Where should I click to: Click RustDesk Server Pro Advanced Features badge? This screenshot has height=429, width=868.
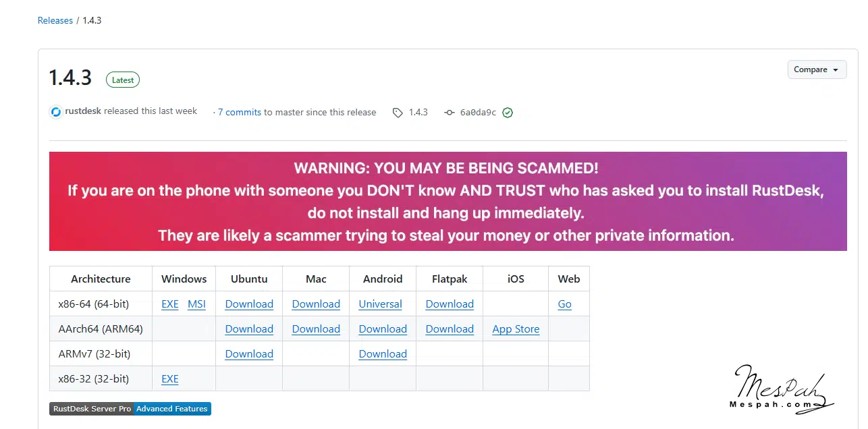pos(130,409)
